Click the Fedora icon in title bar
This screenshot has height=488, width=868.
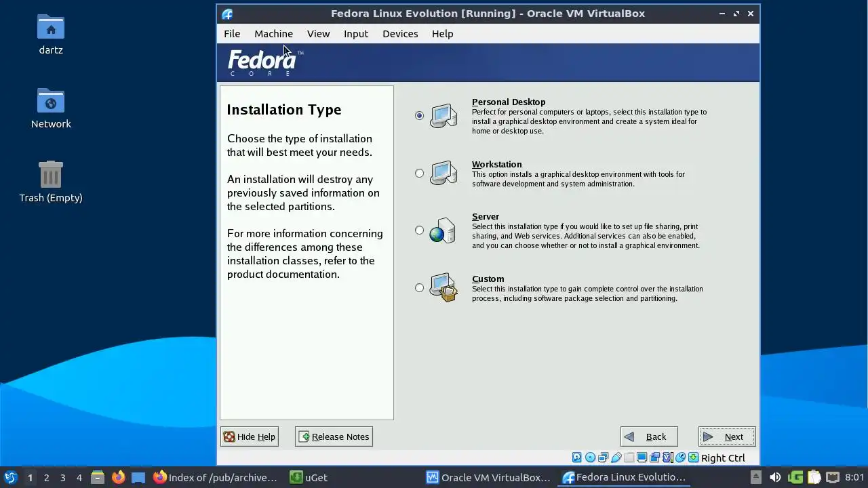pyautogui.click(x=227, y=14)
